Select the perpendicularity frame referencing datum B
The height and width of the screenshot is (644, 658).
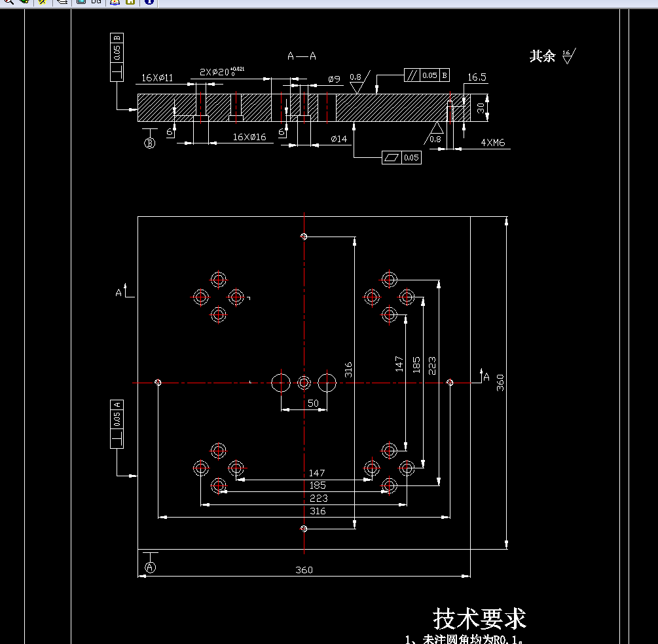pyautogui.click(x=117, y=57)
